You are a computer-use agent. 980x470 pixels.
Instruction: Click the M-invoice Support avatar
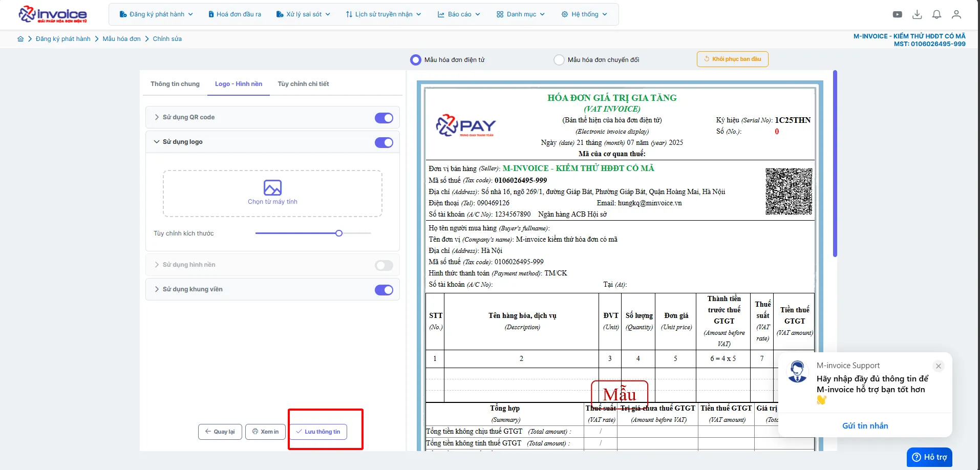click(797, 372)
